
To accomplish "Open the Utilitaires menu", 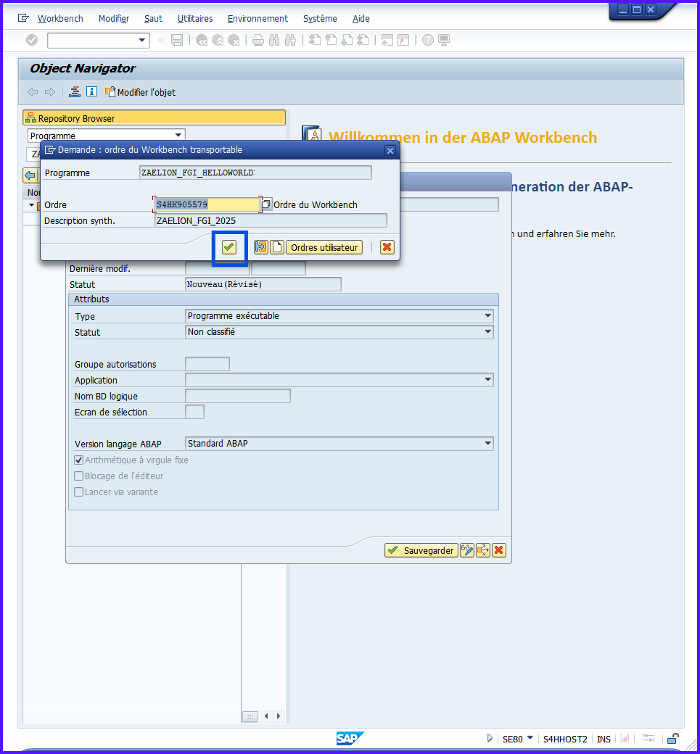I will click(195, 19).
